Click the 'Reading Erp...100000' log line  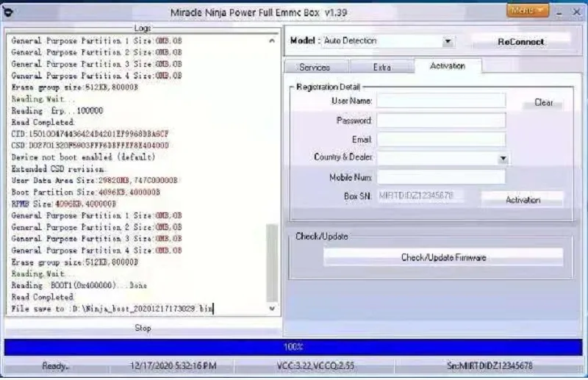coord(57,111)
